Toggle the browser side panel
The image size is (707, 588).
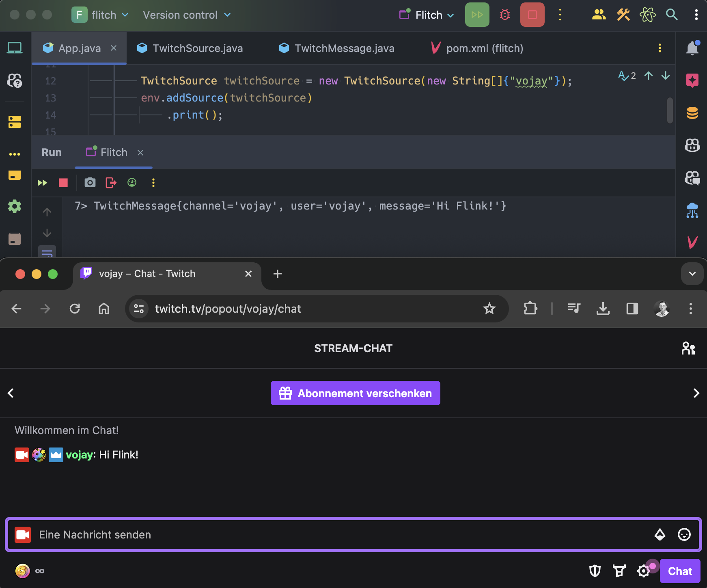632,309
